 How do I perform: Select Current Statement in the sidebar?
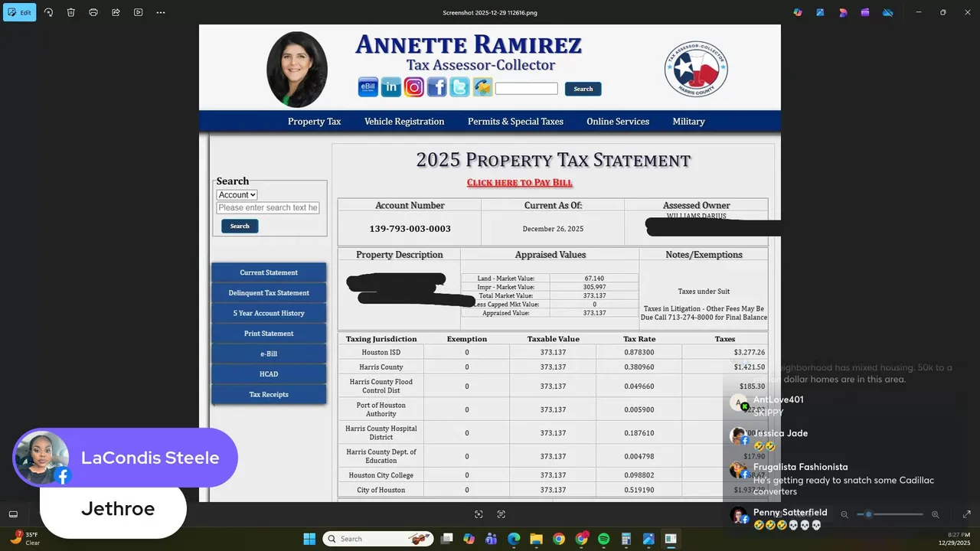click(269, 273)
